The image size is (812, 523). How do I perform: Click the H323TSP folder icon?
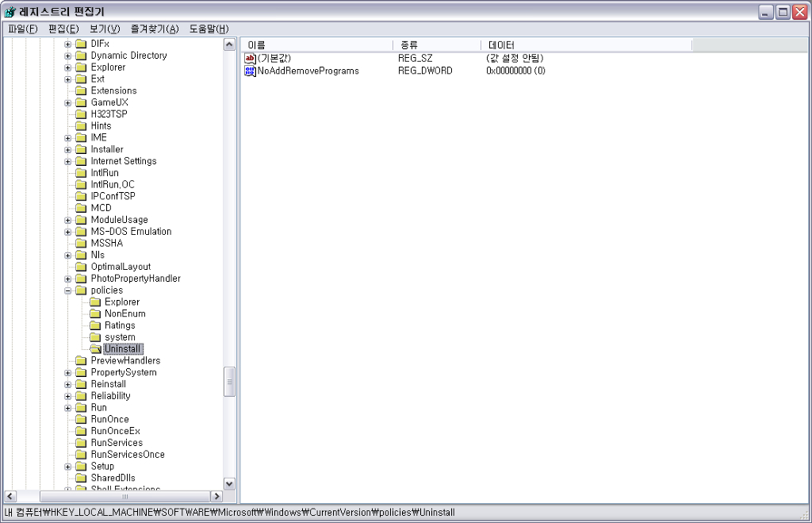coord(81,114)
